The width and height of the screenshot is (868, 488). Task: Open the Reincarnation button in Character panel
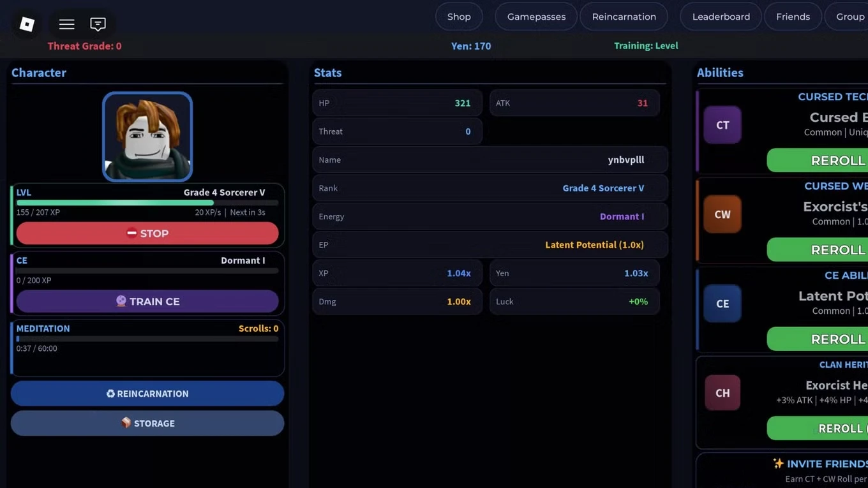[x=147, y=394]
